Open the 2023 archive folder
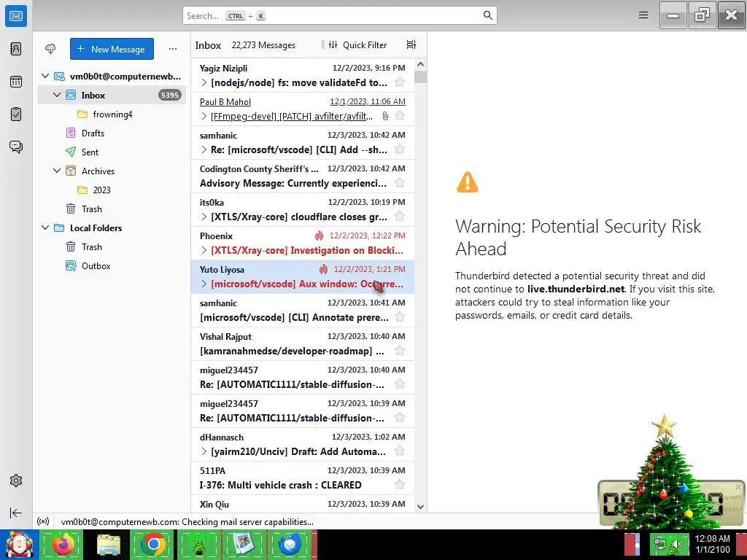Screen dimensions: 747x560 (112, 190)
